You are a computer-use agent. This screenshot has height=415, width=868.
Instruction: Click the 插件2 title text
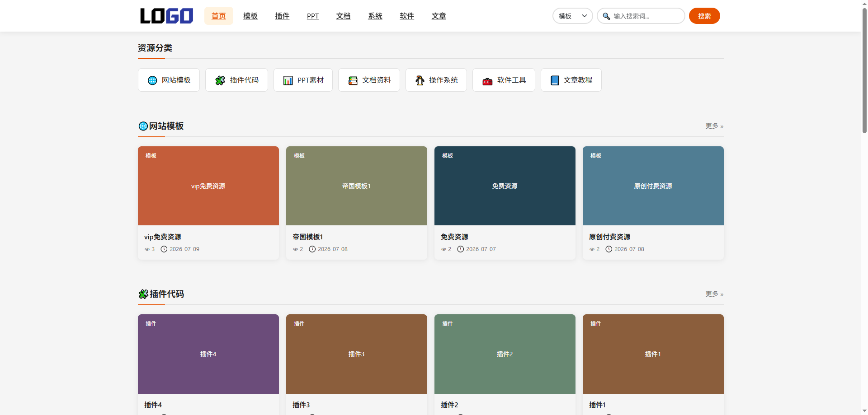point(450,405)
